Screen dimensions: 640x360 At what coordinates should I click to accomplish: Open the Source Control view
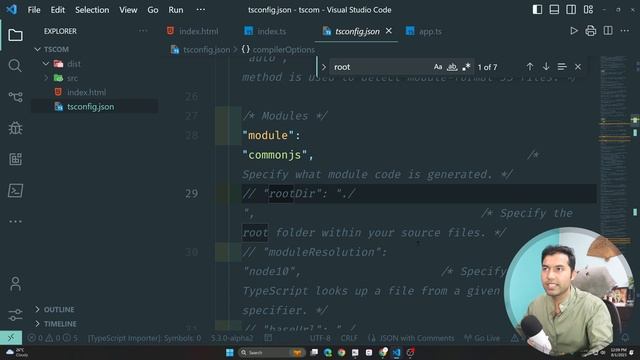tap(15, 97)
